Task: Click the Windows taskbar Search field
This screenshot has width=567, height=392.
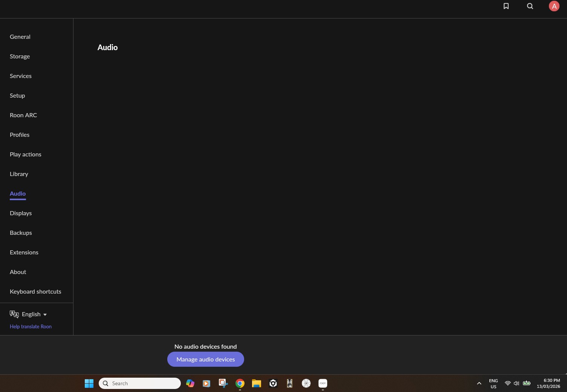Action: click(140, 383)
